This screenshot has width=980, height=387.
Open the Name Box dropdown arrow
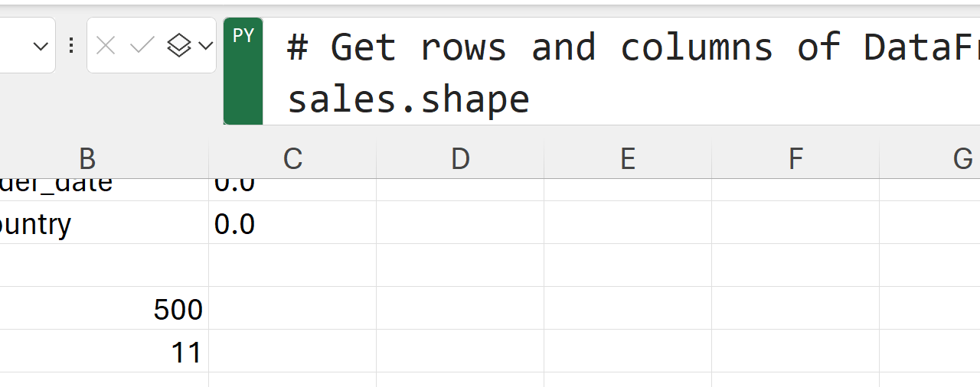41,47
